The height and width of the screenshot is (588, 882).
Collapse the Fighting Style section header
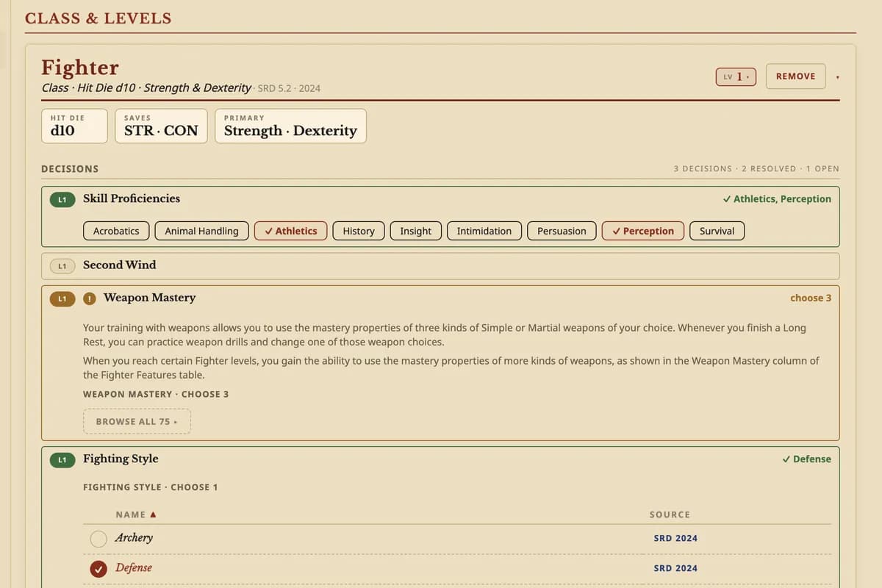tap(440, 459)
